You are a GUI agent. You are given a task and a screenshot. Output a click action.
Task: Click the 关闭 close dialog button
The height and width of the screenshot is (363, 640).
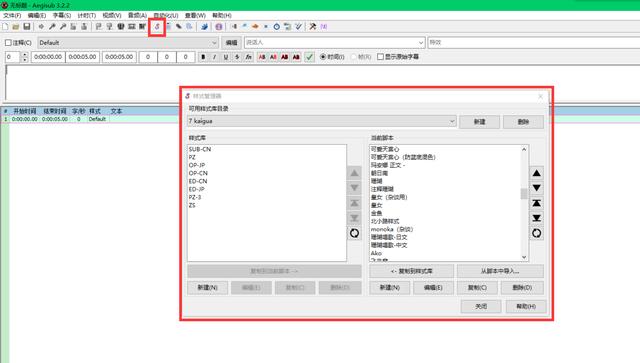click(481, 306)
